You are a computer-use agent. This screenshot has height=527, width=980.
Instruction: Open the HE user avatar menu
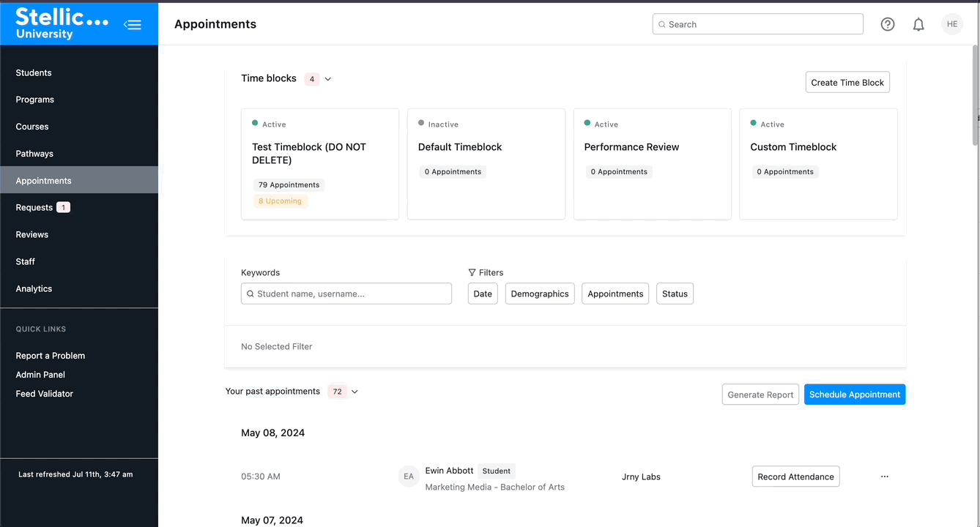[x=952, y=24]
